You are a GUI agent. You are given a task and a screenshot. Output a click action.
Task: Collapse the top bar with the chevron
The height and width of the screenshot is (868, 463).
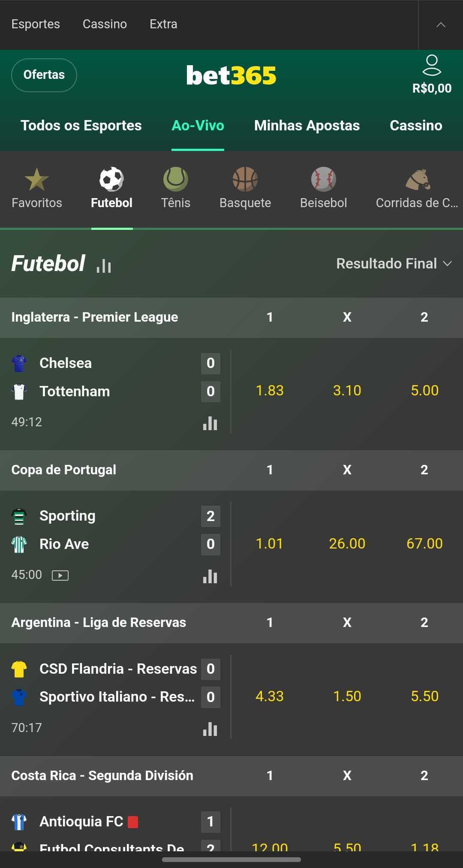[x=441, y=25]
